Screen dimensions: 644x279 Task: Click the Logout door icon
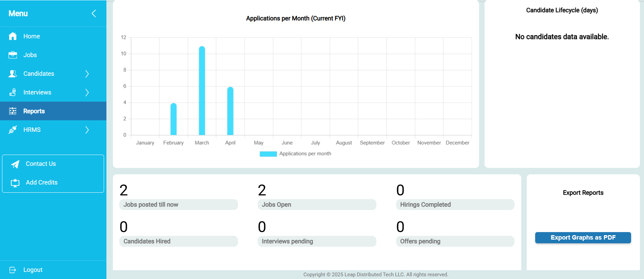pos(13,270)
